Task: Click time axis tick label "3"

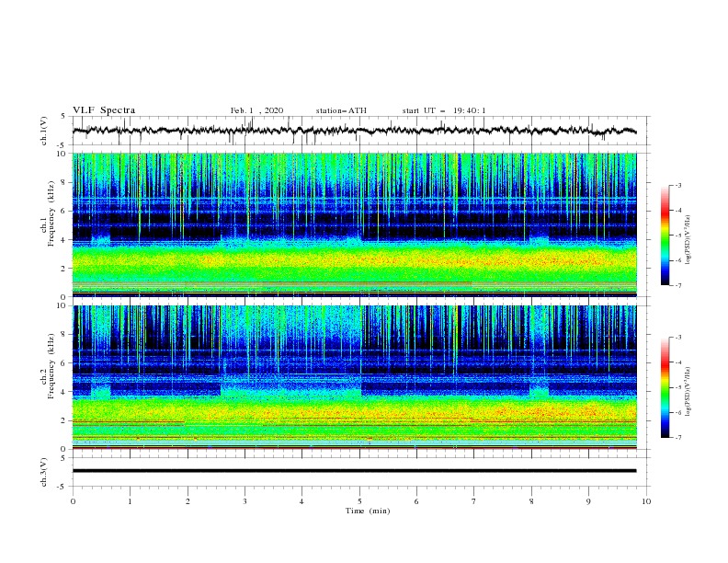Action: [245, 501]
